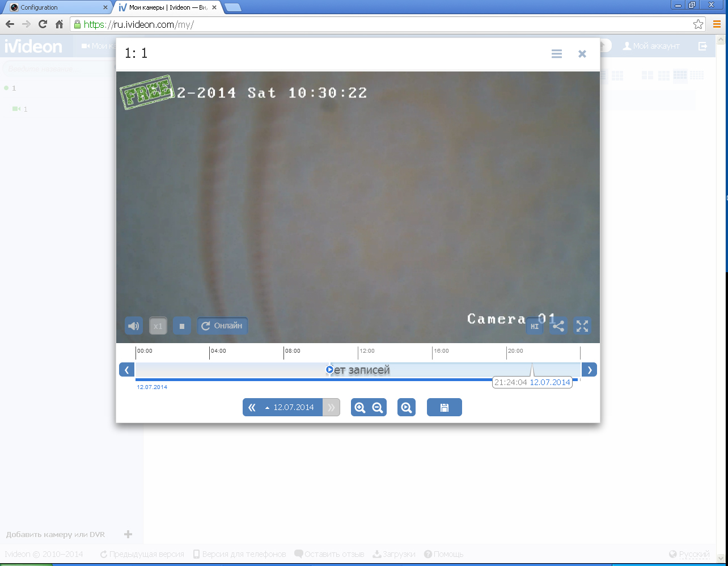Open Помощь help link
This screenshot has width=728, height=566.
[x=444, y=554]
